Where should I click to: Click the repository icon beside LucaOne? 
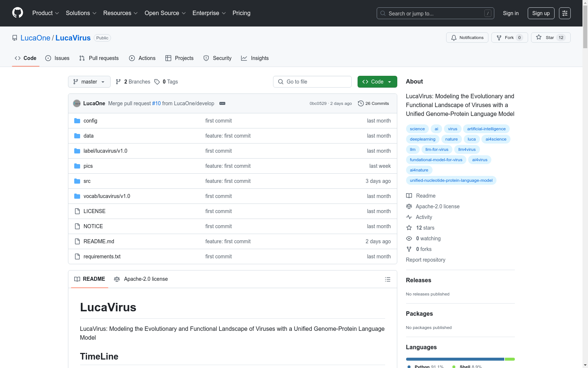coord(15,38)
